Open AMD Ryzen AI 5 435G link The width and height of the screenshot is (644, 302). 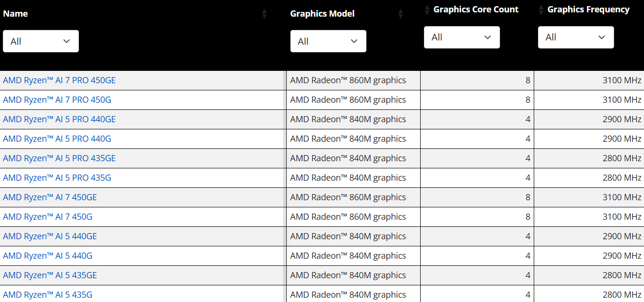tap(48, 295)
